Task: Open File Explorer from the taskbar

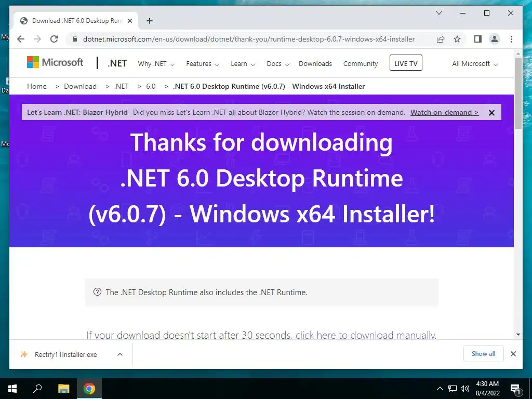Action: pos(63,389)
